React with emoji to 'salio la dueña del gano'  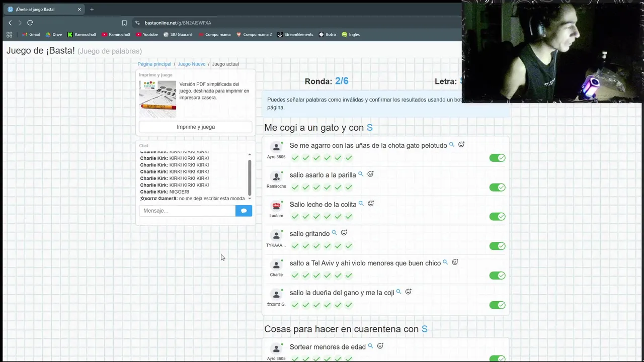coord(409,292)
